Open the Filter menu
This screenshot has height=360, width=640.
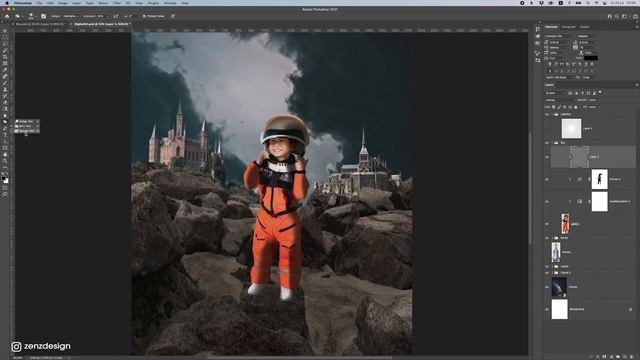(x=117, y=3)
